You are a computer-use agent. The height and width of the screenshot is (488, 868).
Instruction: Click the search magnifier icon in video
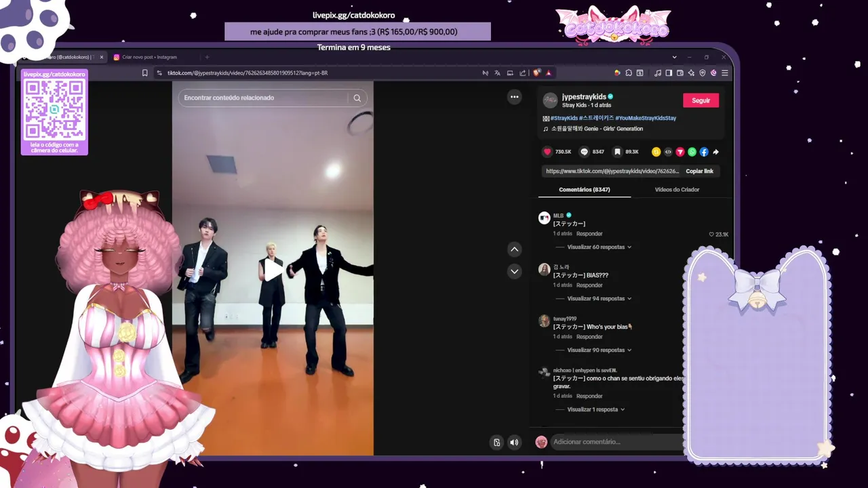pos(357,98)
